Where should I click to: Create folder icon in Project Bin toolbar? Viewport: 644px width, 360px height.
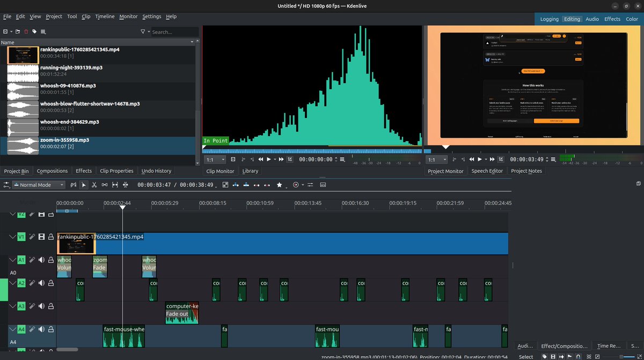pos(18,32)
